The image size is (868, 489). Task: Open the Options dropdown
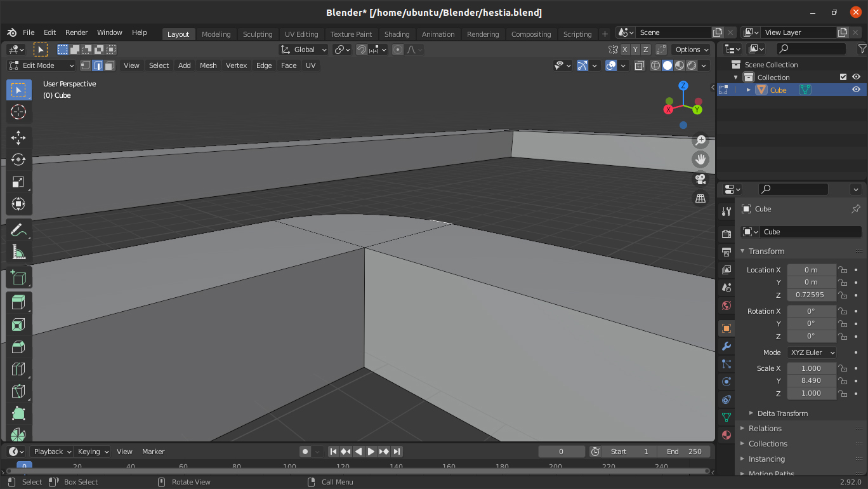tap(692, 50)
